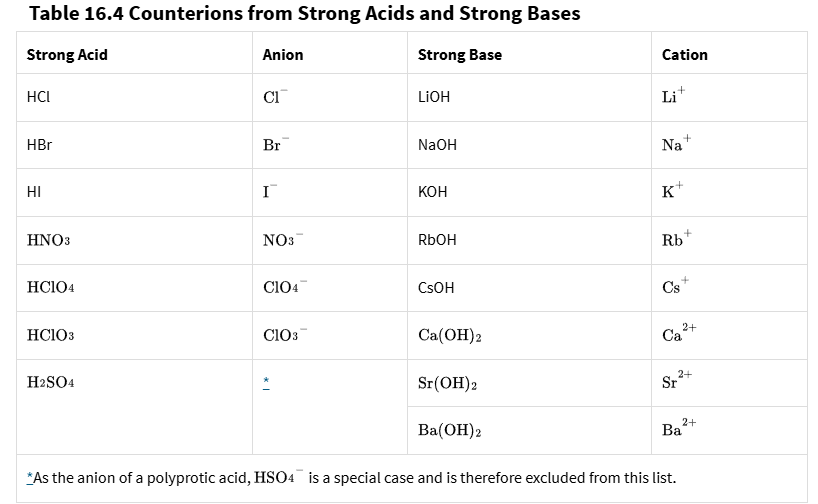The width and height of the screenshot is (818, 504).
Task: Select the 'Strong Acid' column header
Action: pos(67,55)
